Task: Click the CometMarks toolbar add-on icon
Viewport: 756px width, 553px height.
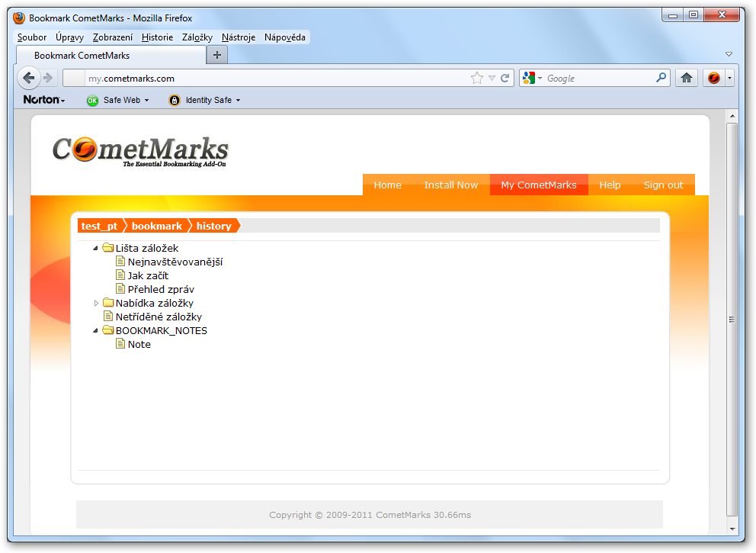Action: 713,78
